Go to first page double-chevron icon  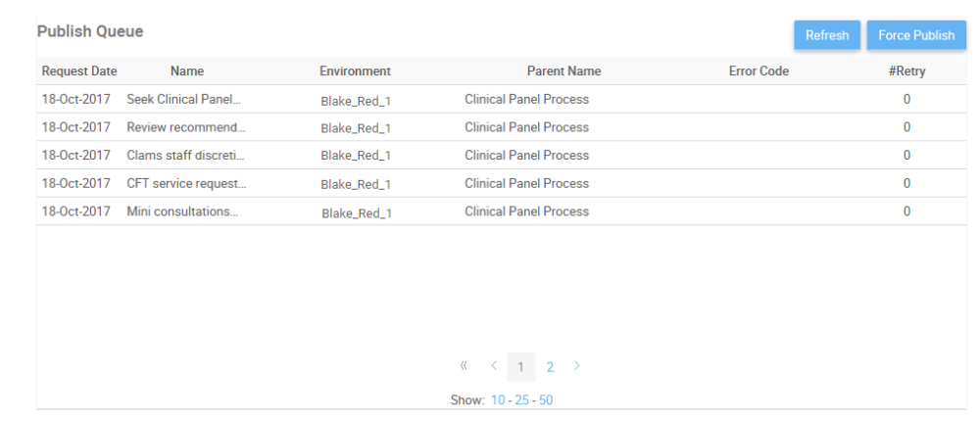pyautogui.click(x=464, y=366)
